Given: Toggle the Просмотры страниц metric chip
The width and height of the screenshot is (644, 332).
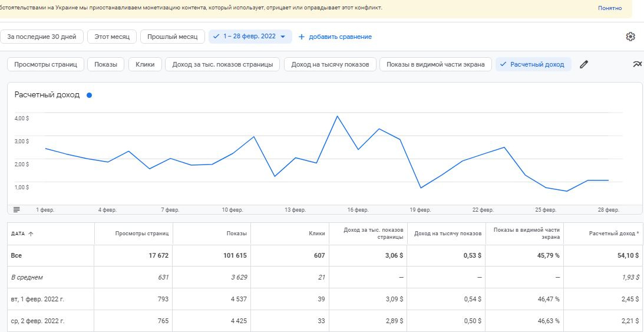Looking at the screenshot, I should (46, 64).
